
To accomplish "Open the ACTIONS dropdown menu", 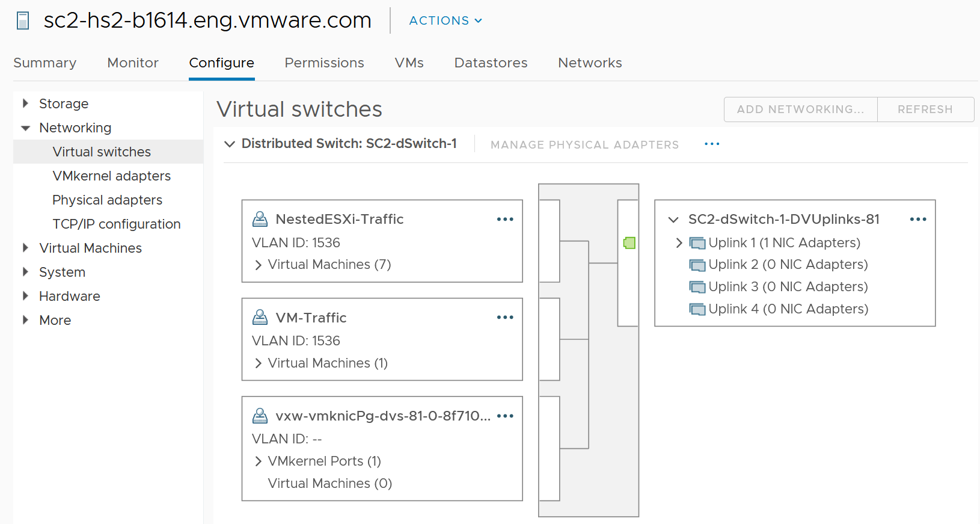I will pos(446,20).
